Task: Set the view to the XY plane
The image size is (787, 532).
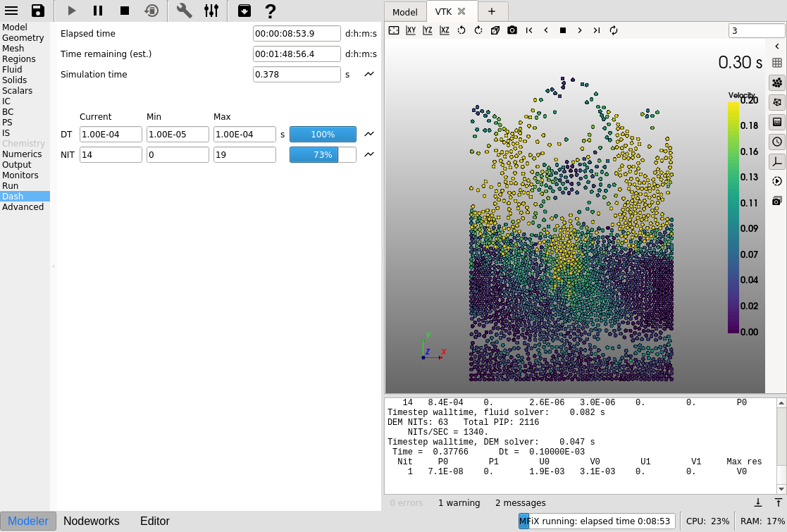Action: tap(411, 30)
